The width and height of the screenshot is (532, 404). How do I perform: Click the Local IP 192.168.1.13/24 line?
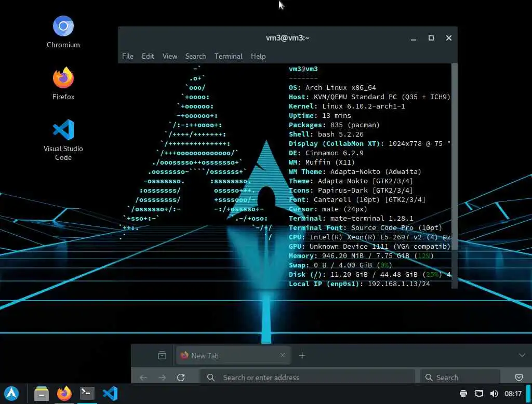(x=360, y=284)
